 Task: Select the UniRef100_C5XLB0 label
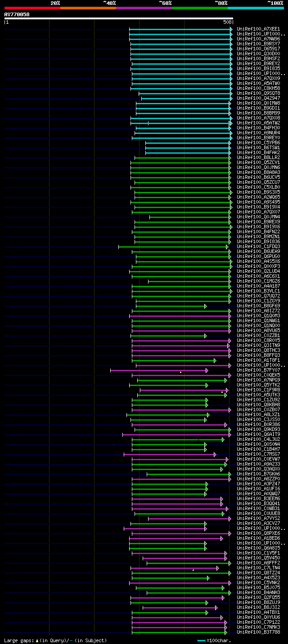point(259,187)
